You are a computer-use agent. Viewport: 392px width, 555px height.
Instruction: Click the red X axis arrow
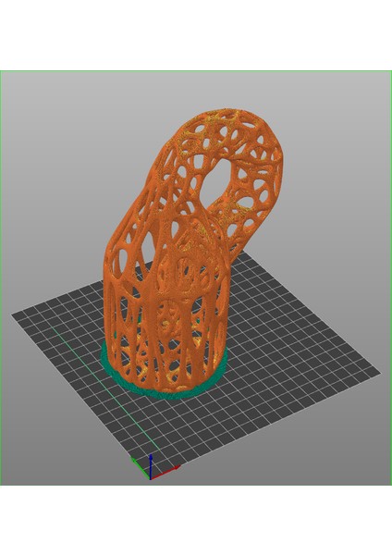[165, 473]
